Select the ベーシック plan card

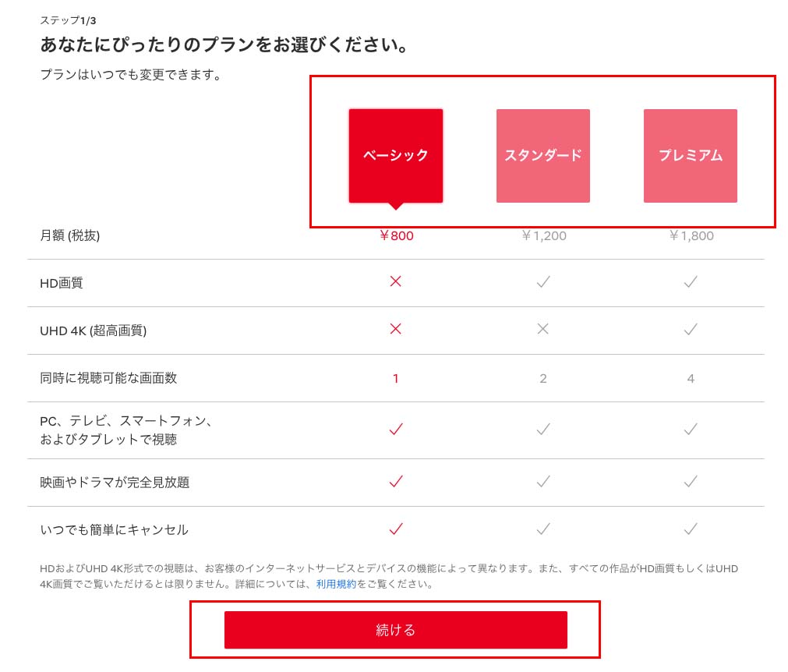395,154
